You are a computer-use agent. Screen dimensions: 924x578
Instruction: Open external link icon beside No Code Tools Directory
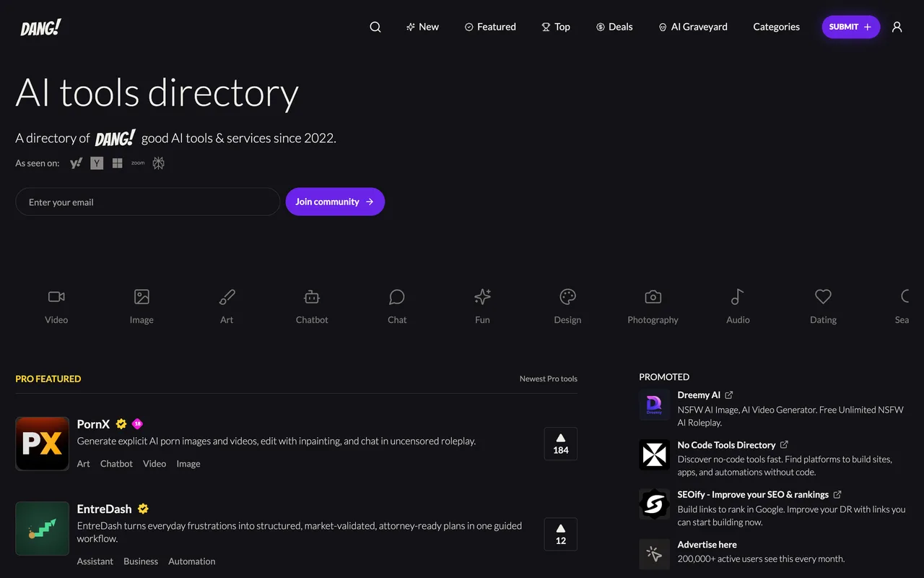(x=784, y=445)
